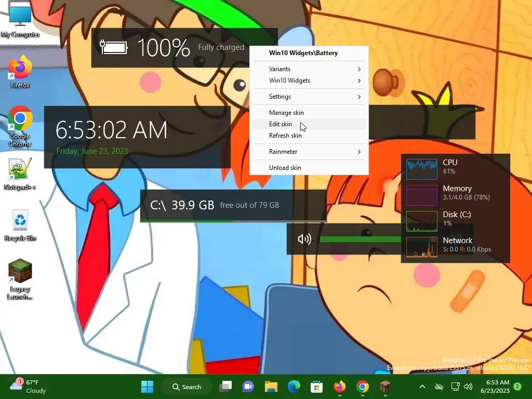
Task: Click the Friday, June 23, 2023 date text
Action: click(92, 151)
